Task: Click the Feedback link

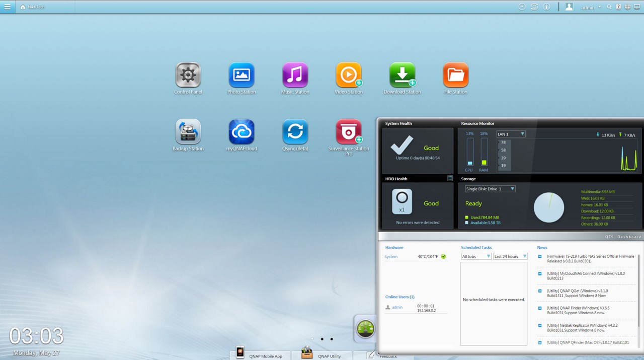Action: pos(388,356)
